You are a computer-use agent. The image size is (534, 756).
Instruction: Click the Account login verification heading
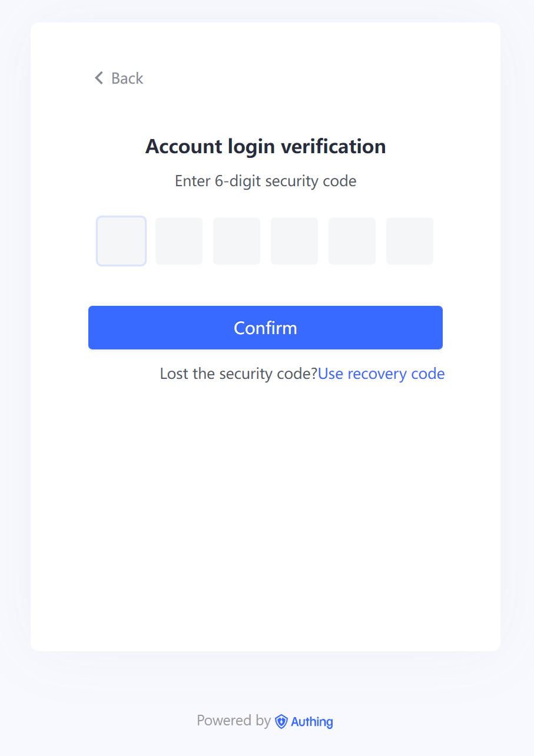266,146
